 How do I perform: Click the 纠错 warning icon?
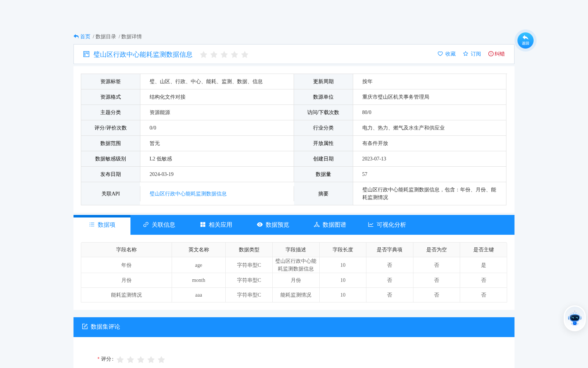click(x=491, y=54)
